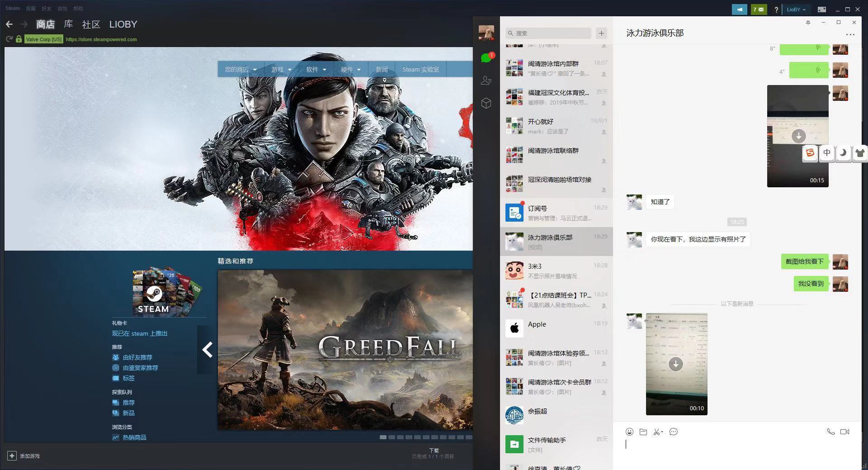Click the WeChat search field
This screenshot has width=868, height=470.
[x=548, y=33]
